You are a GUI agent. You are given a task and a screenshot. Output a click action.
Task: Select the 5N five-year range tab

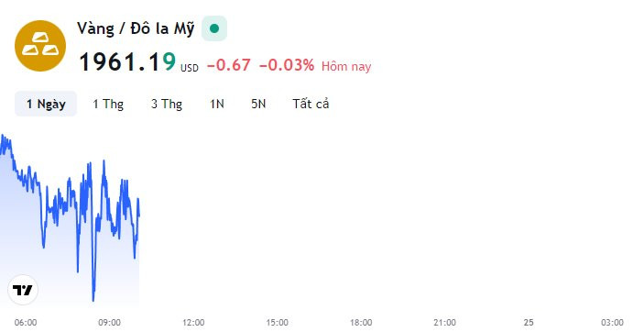pyautogui.click(x=258, y=104)
